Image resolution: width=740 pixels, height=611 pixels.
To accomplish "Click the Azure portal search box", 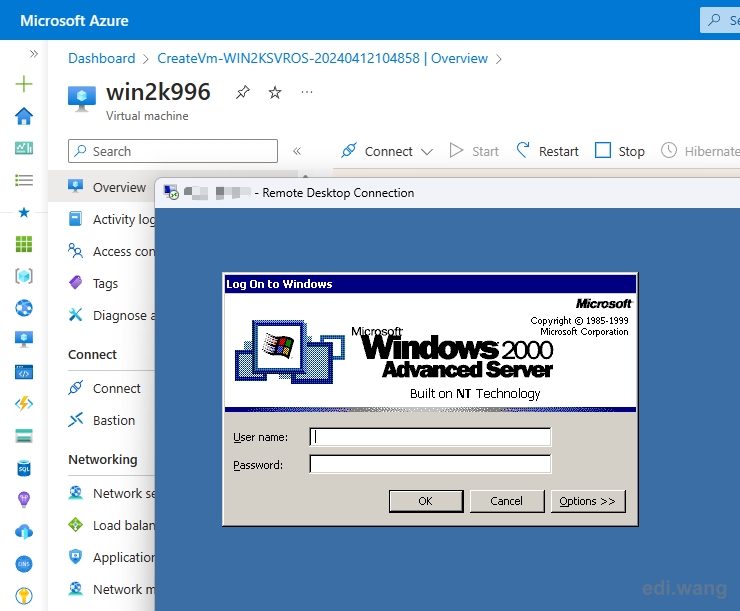I will (720, 20).
